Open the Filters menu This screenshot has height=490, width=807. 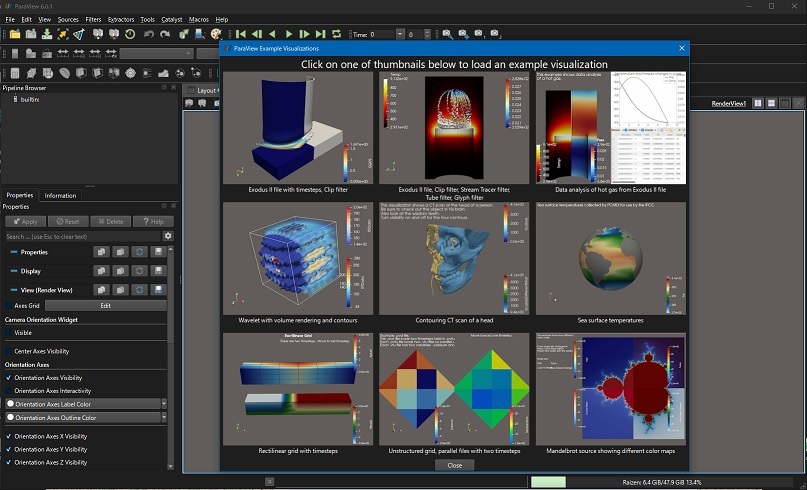click(x=93, y=19)
